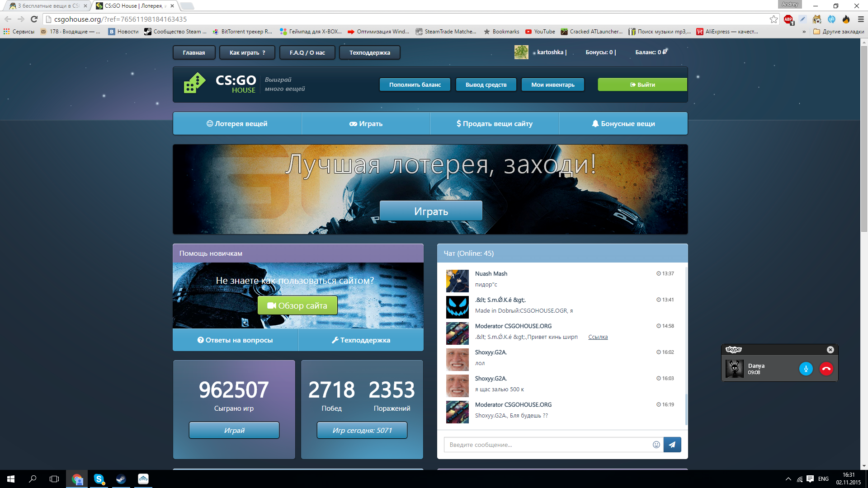Go back to previous page
The image size is (868, 488).
pyautogui.click(x=8, y=19)
